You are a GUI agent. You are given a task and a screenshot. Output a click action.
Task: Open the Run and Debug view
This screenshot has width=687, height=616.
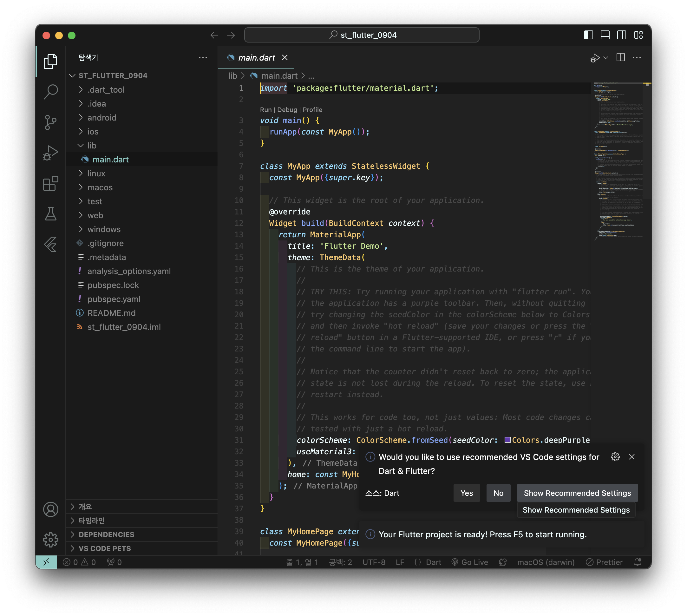51,153
